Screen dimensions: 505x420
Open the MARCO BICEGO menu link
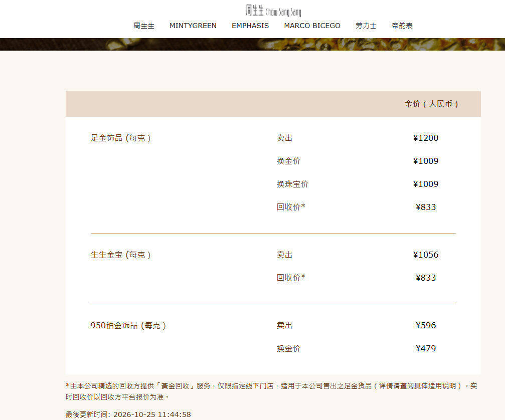312,26
